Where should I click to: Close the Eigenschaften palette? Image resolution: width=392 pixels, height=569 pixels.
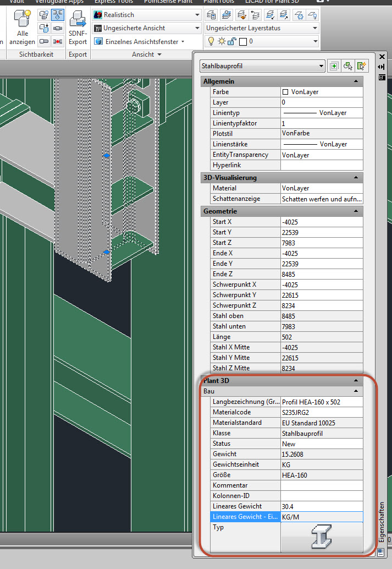pos(382,57)
